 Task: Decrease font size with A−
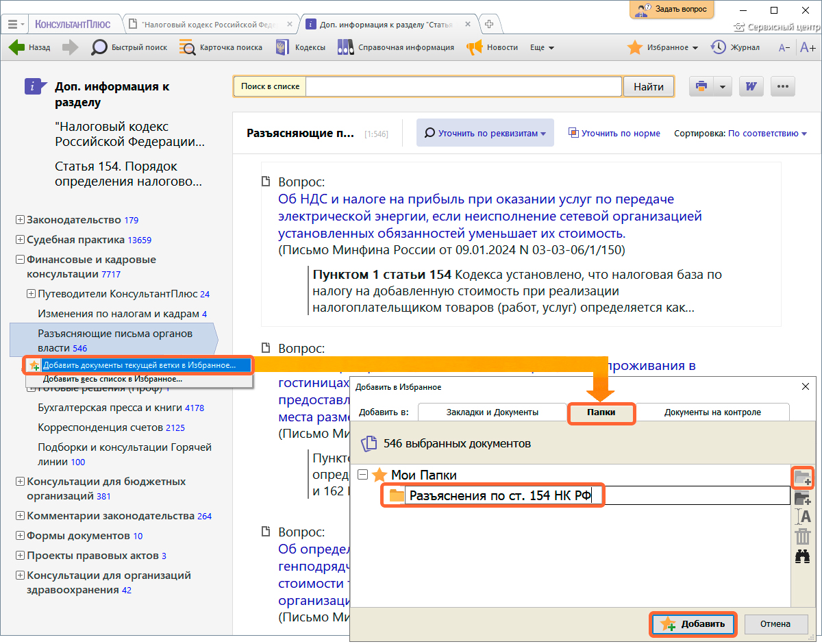(x=784, y=47)
